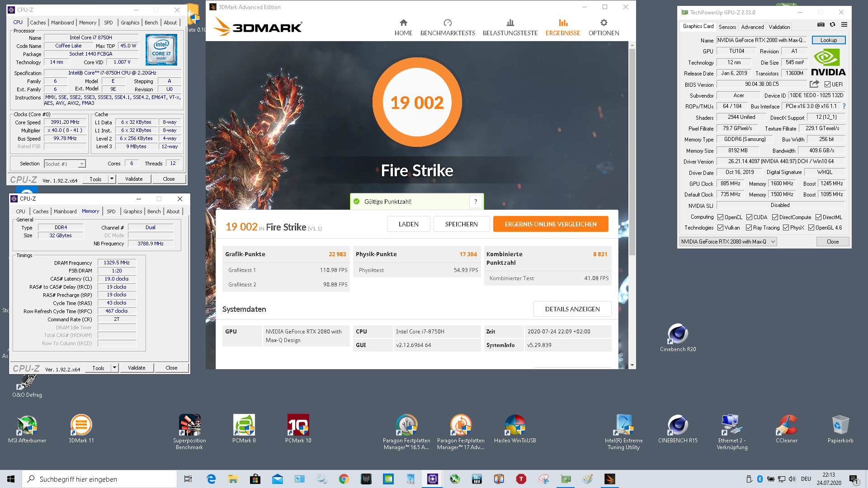The image size is (868, 488).
Task: Open Papierkorb recycle bin icon
Action: (840, 429)
